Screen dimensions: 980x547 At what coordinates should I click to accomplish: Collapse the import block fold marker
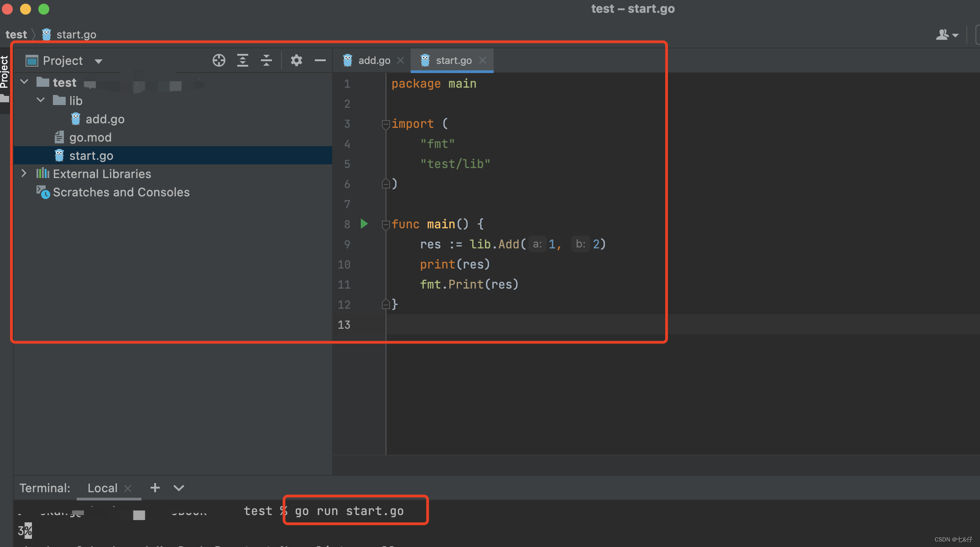(386, 124)
